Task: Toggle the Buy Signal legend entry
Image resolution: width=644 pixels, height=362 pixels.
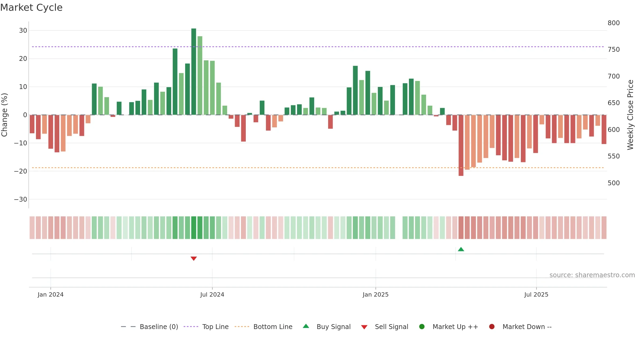Action: pyautogui.click(x=327, y=327)
